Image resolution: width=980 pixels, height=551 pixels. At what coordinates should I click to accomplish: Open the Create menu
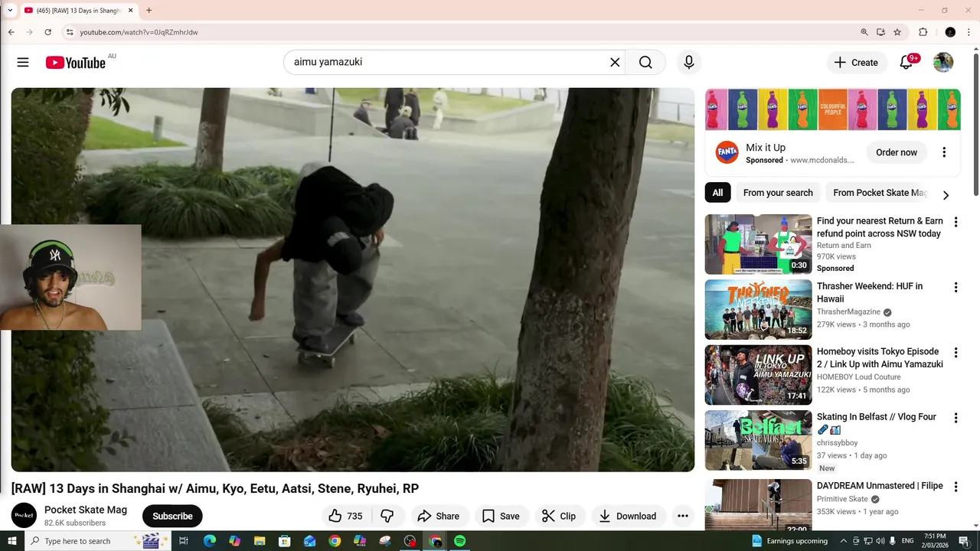[857, 63]
